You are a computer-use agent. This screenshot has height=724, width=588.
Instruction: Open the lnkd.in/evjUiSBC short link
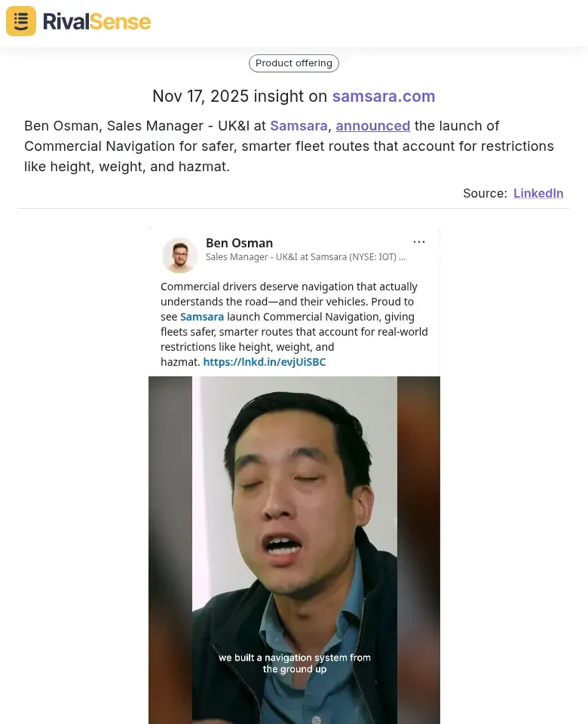[265, 362]
